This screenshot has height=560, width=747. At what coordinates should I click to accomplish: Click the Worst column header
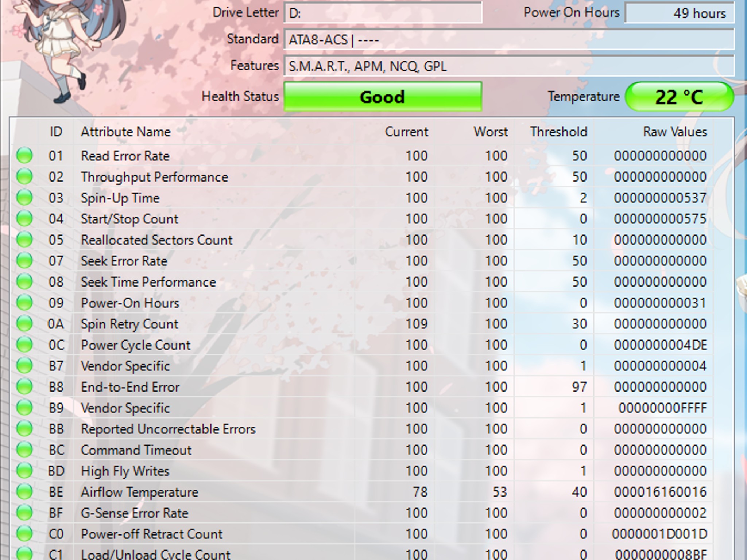click(491, 132)
